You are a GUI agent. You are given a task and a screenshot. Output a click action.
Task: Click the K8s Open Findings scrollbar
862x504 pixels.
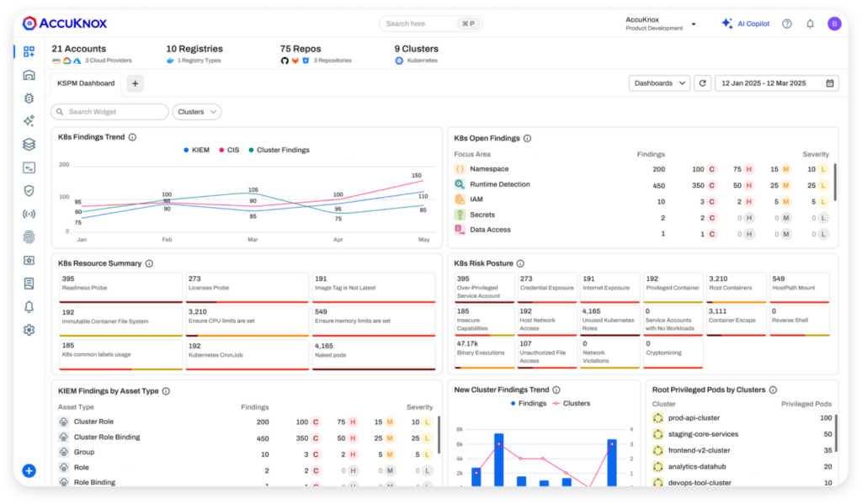coord(835,181)
